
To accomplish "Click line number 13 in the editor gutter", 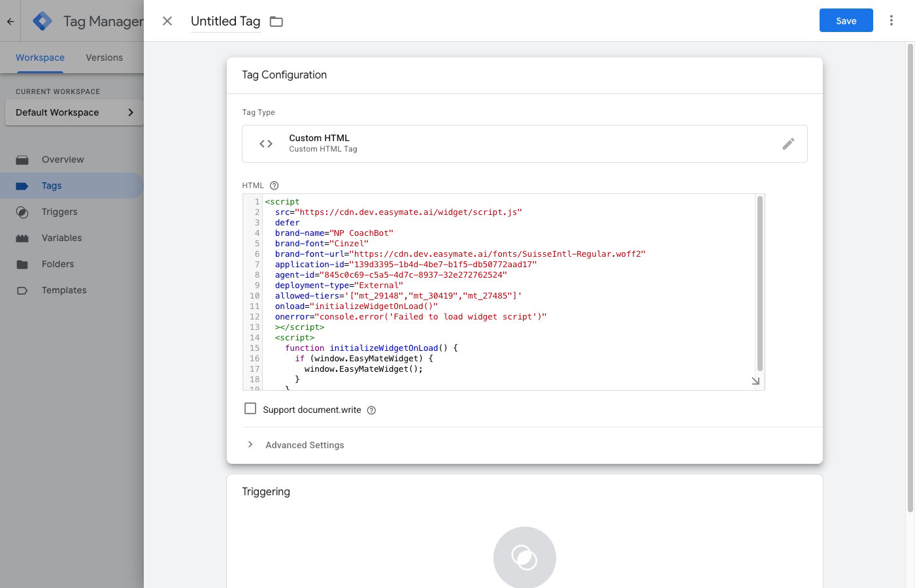I will point(254,327).
